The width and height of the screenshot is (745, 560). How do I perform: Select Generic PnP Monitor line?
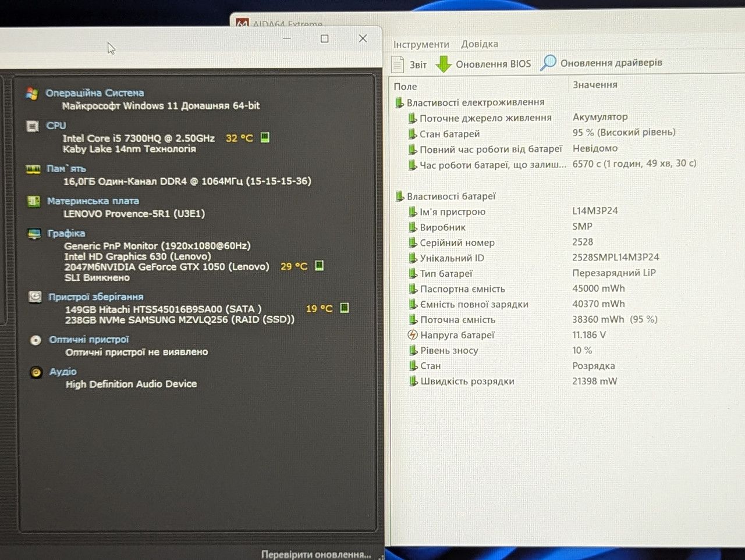pyautogui.click(x=157, y=246)
